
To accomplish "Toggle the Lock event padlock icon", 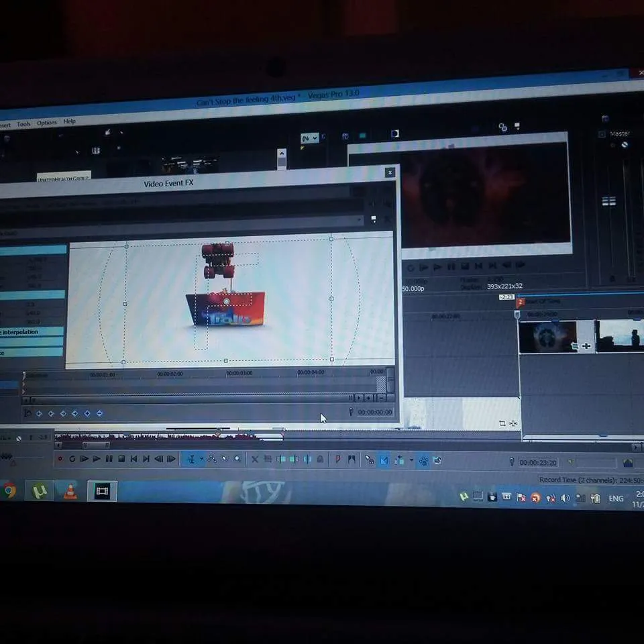I will (321, 460).
